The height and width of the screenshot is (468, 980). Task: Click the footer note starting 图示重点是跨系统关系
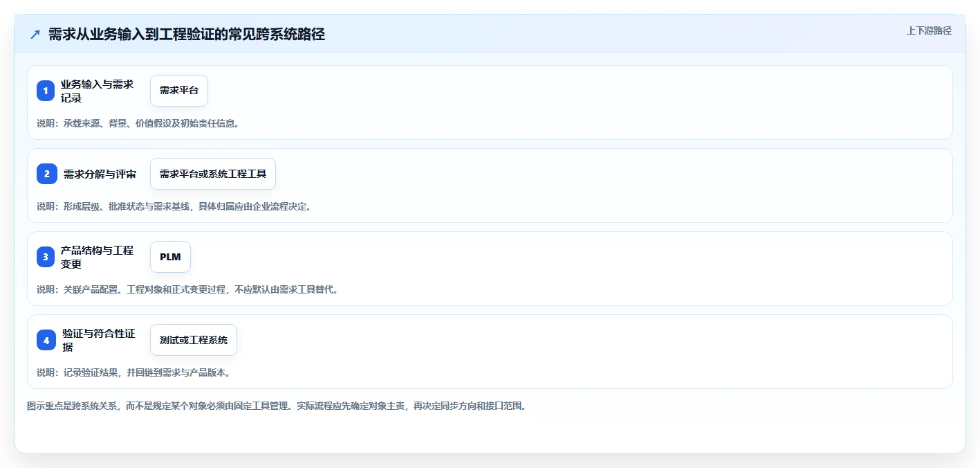(277, 406)
